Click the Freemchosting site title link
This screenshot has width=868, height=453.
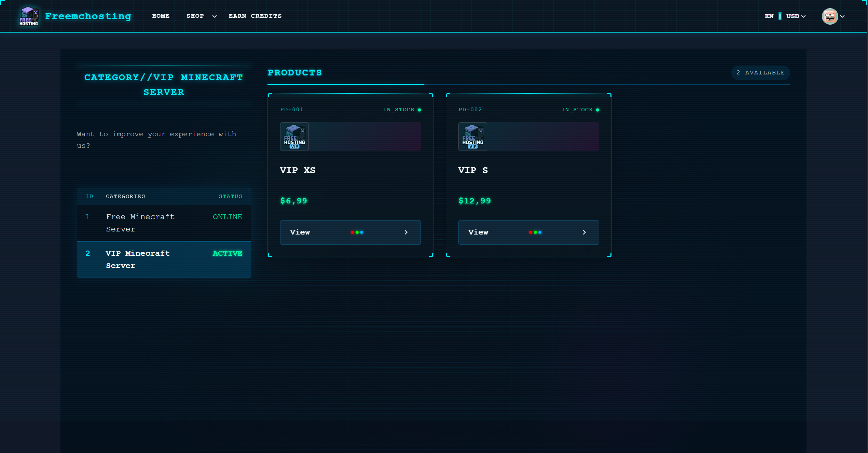[x=88, y=16]
